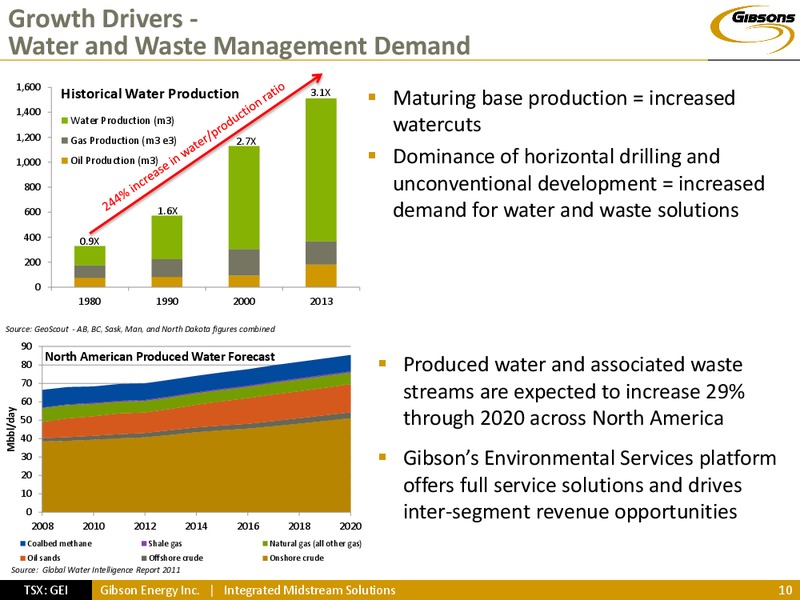800x600 pixels.
Task: Click the 3.1X label above 2013 bar
Action: (321, 93)
